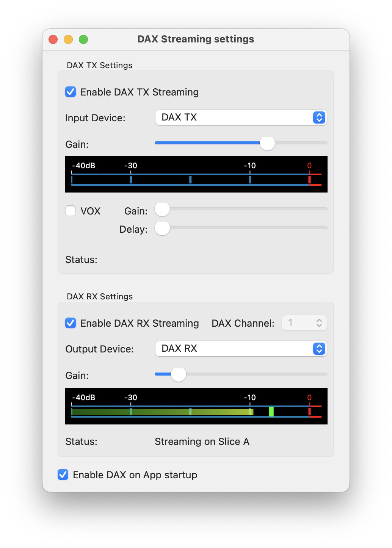
Task: Click the green zoom window button
Action: [83, 39]
